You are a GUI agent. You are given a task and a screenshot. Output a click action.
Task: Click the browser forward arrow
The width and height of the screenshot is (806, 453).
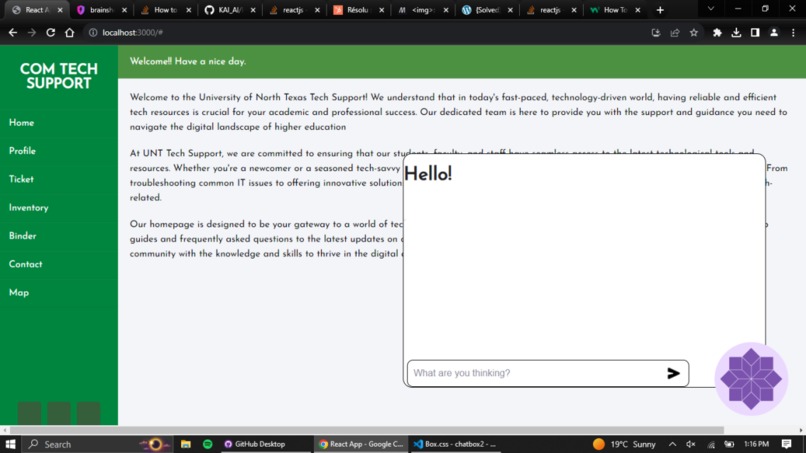[32, 32]
